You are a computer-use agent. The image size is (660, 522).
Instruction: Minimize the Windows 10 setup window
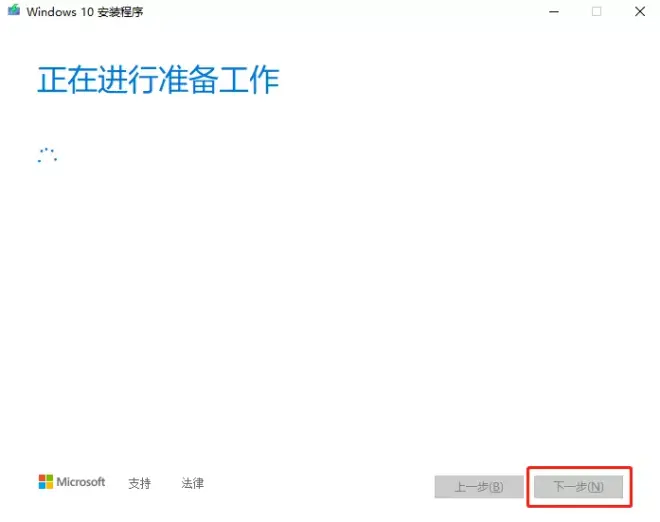tap(554, 12)
